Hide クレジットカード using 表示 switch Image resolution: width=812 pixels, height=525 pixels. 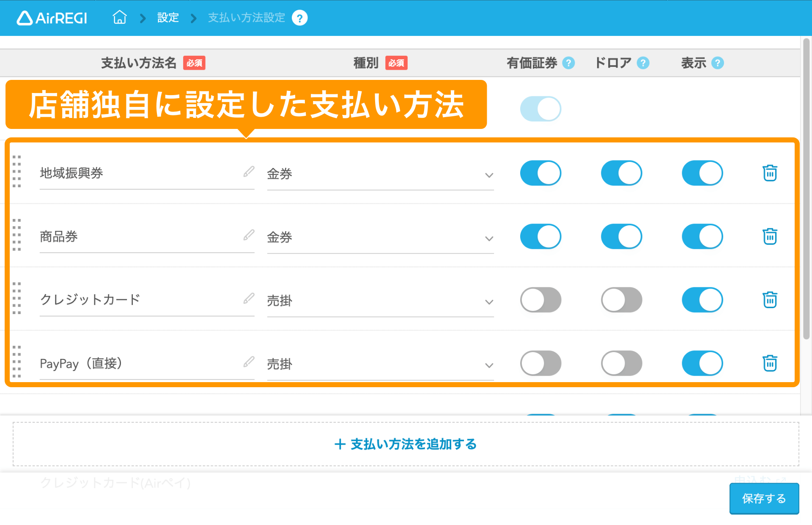coord(702,300)
